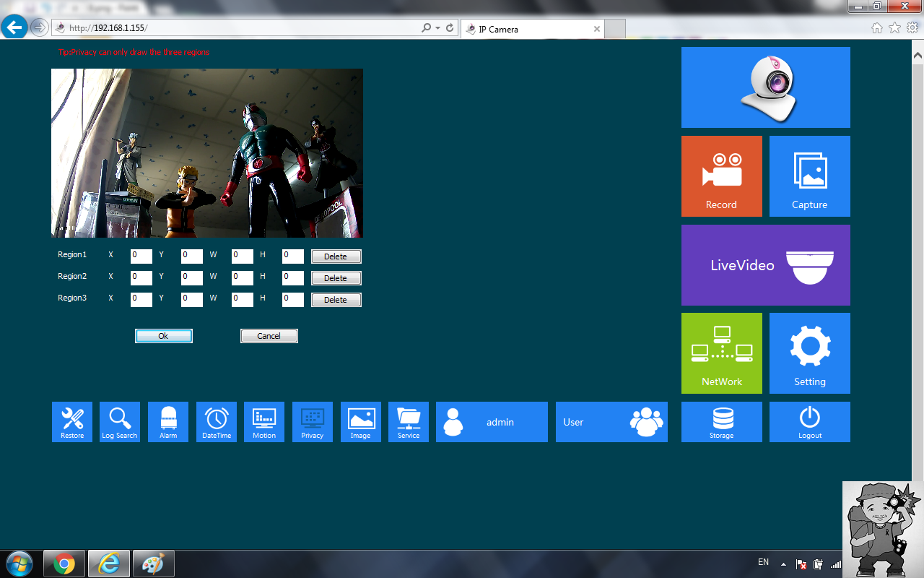Click the Region2 label text
This screenshot has width=924, height=578.
pos(72,276)
